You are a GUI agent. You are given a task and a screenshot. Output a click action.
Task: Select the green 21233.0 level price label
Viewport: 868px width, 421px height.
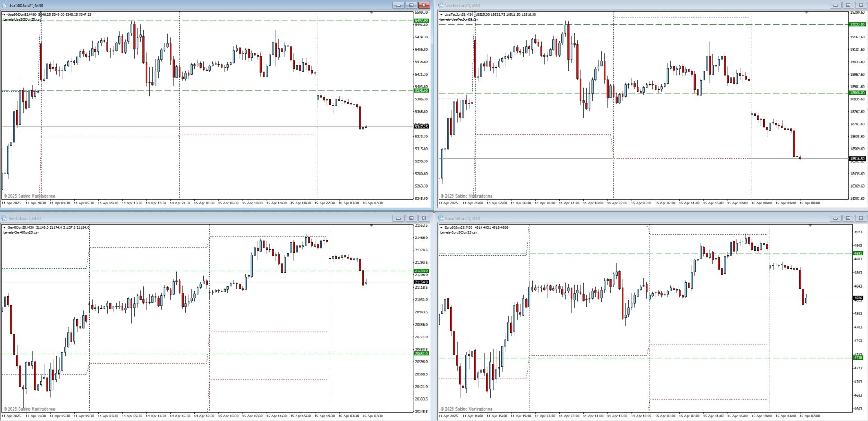click(x=421, y=271)
